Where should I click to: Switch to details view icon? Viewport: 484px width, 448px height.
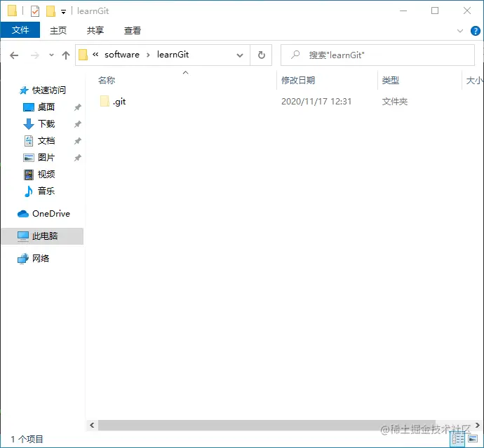tap(458, 439)
